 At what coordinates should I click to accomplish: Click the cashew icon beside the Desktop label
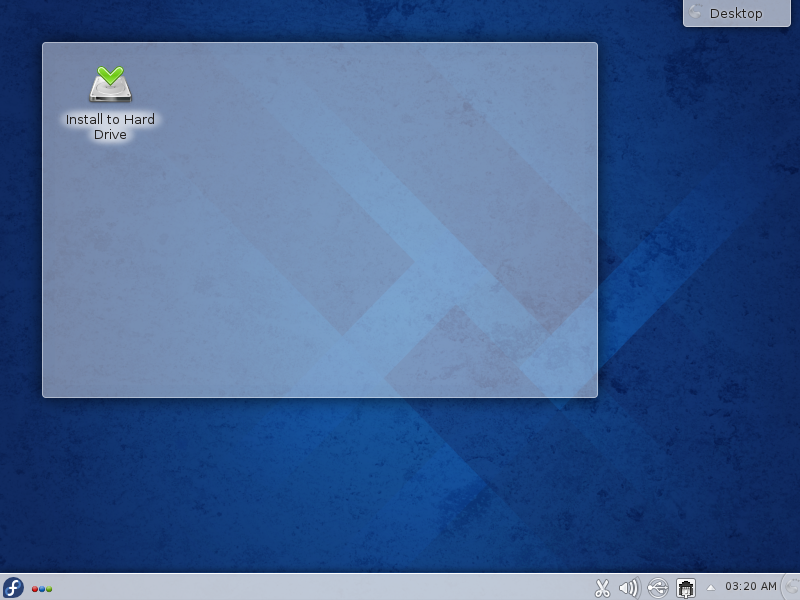click(x=697, y=13)
